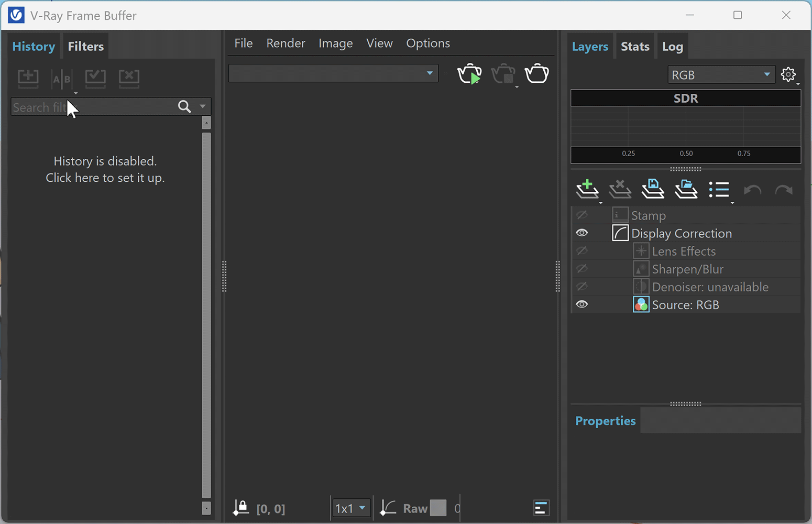Click the Lens Effects layer icon
Image resolution: width=812 pixels, height=524 pixels.
click(x=641, y=250)
